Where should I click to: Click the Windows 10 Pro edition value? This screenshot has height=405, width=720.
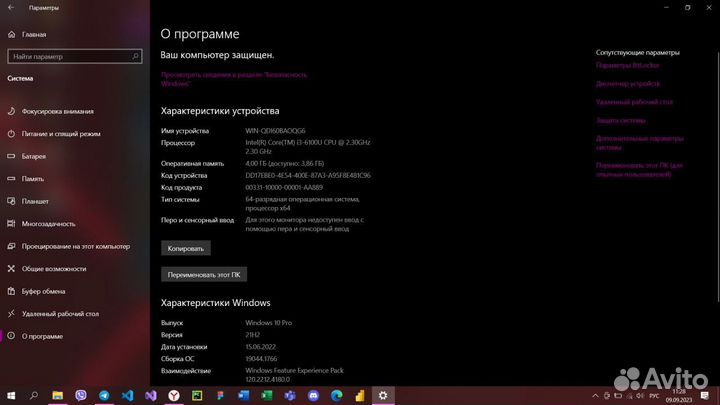pyautogui.click(x=268, y=323)
